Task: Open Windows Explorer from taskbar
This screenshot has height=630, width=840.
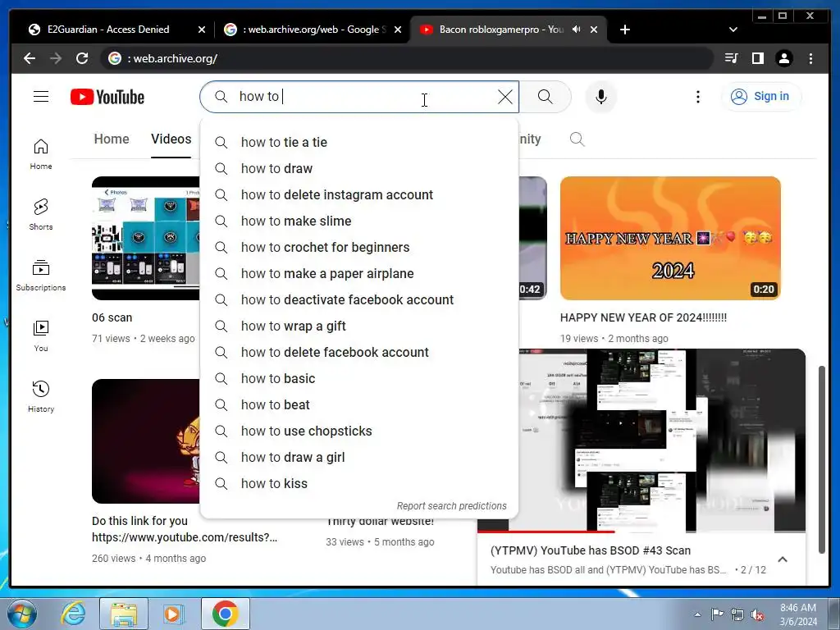Action: pyautogui.click(x=124, y=614)
